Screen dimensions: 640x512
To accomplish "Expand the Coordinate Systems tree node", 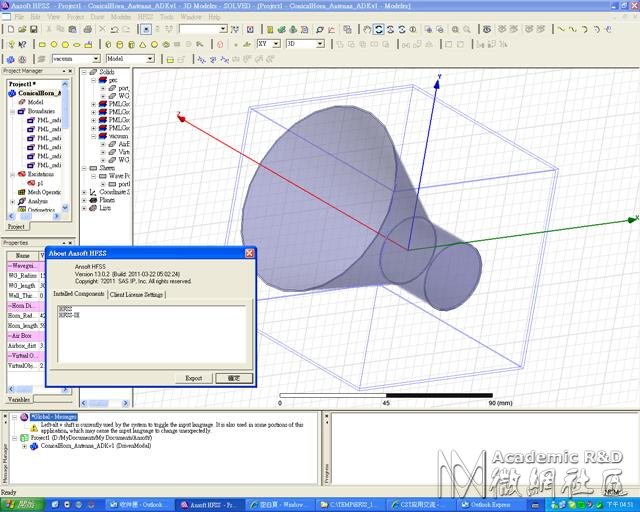I will point(84,192).
